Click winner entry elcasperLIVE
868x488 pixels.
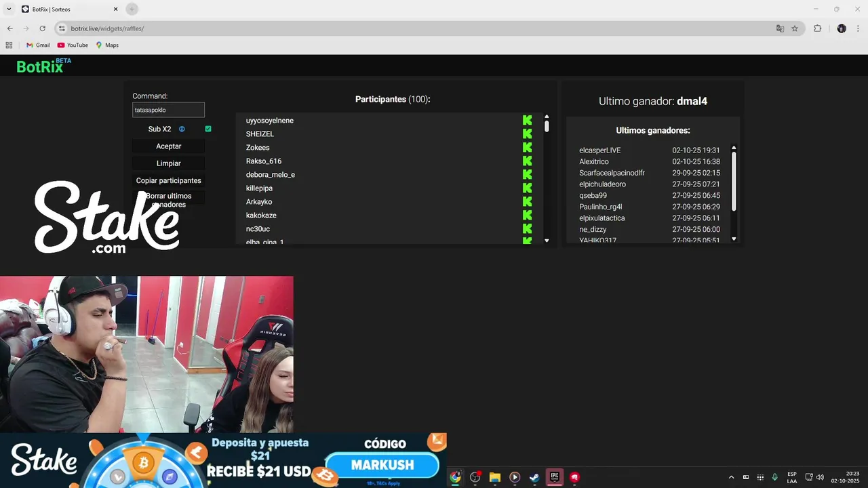600,150
